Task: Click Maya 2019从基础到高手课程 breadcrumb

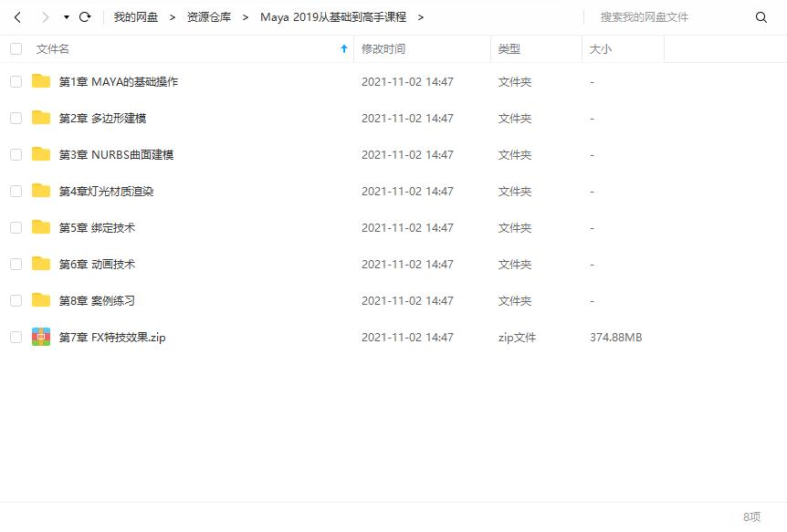Action: pyautogui.click(x=333, y=17)
